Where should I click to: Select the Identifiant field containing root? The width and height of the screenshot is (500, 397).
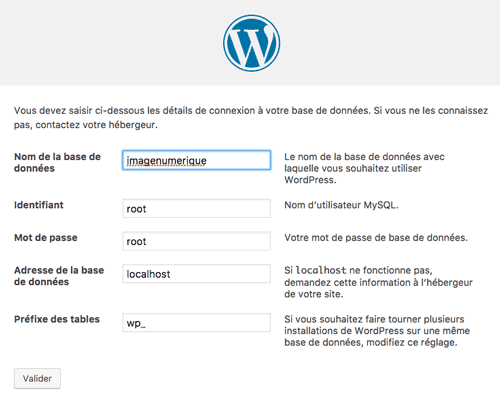197,209
